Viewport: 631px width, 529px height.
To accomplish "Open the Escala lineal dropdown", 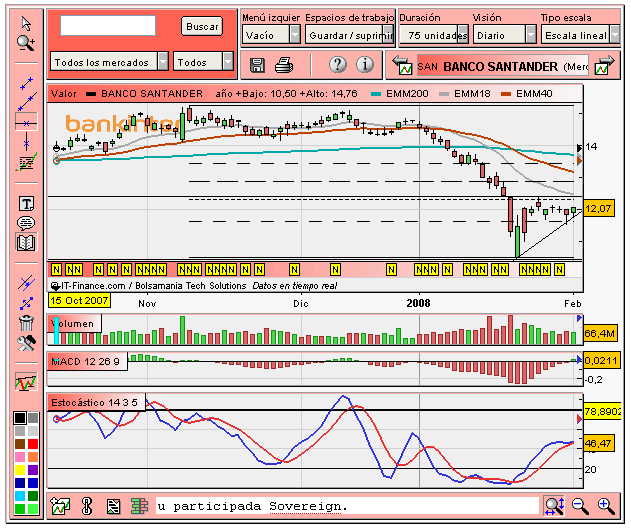I will tap(580, 35).
